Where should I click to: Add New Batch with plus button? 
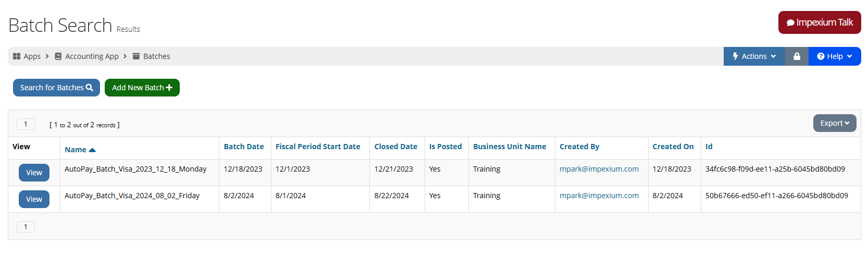point(142,88)
